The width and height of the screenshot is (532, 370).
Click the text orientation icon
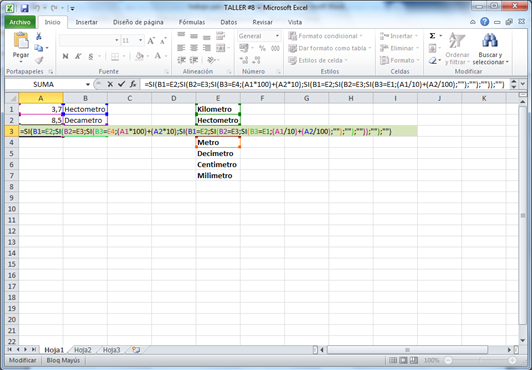point(211,60)
